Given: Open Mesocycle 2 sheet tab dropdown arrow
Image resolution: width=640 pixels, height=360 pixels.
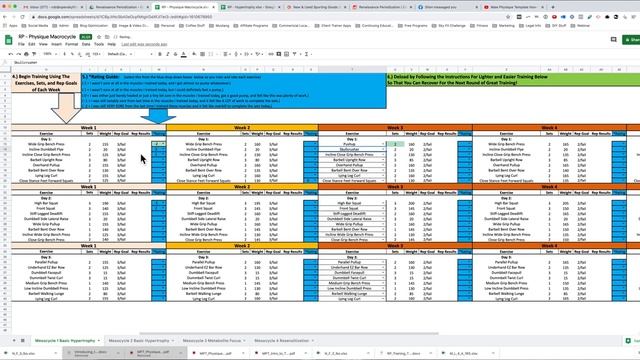Looking at the screenshot, I should (173, 341).
